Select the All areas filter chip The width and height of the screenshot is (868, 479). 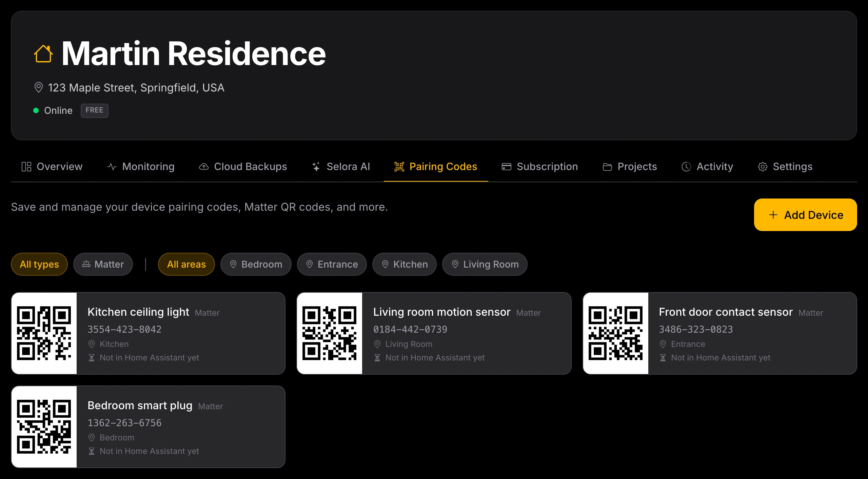[186, 264]
